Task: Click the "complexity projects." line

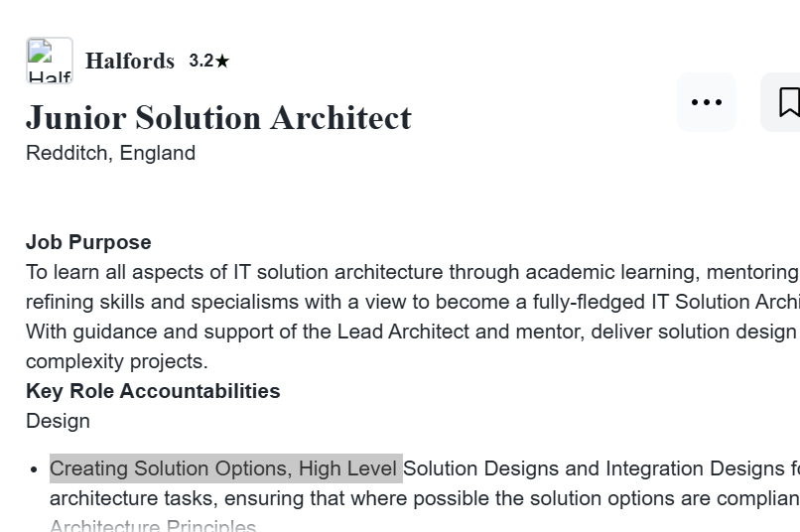Action: (117, 361)
